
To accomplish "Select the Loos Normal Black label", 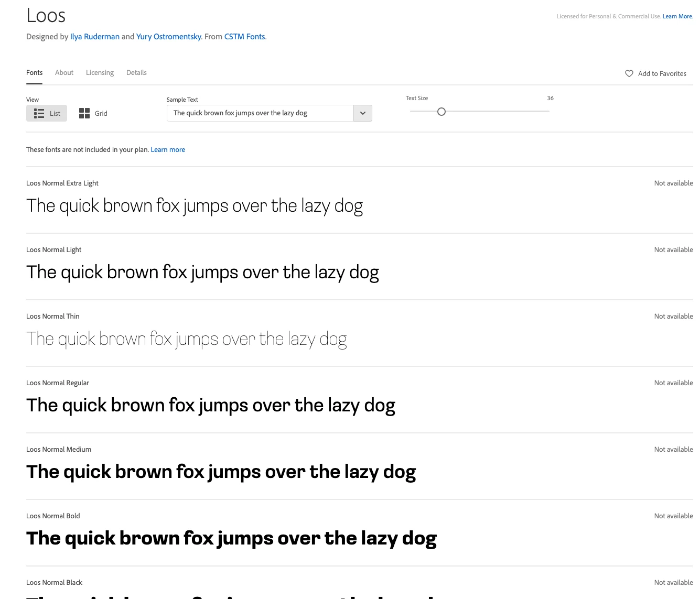I will pos(55,583).
